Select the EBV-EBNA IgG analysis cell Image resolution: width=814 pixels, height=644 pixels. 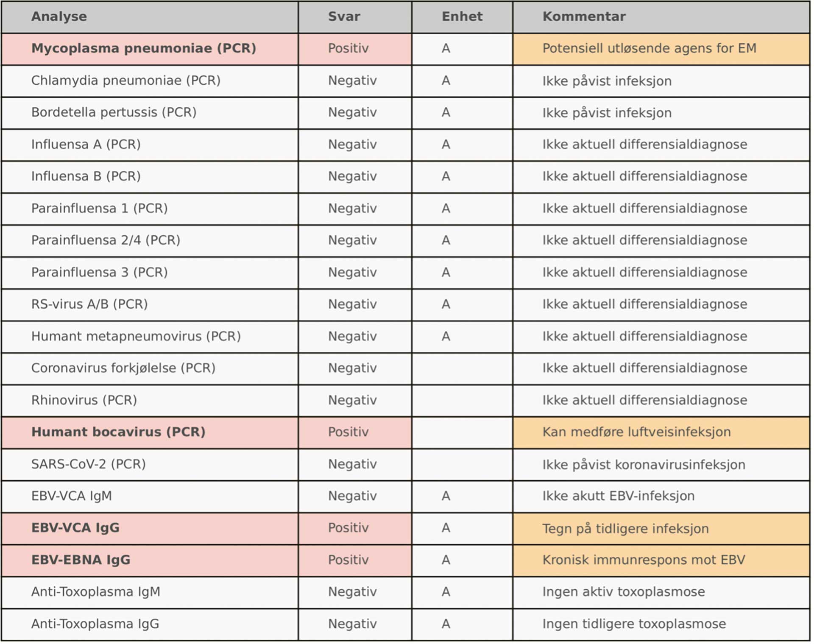click(81, 560)
